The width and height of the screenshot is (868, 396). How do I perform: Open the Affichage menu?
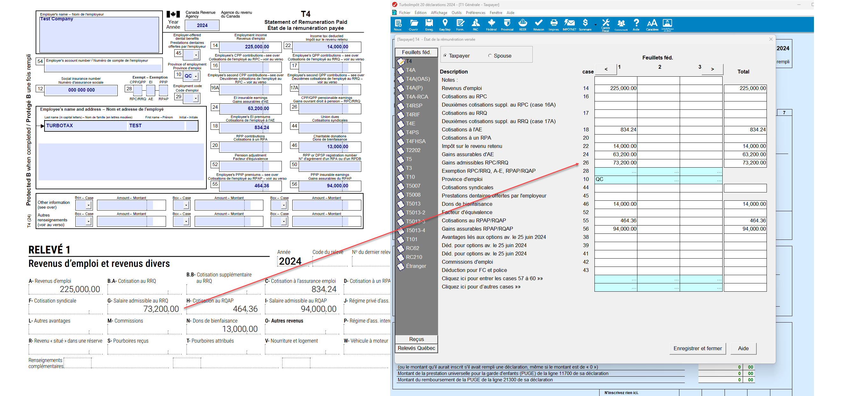coord(439,13)
